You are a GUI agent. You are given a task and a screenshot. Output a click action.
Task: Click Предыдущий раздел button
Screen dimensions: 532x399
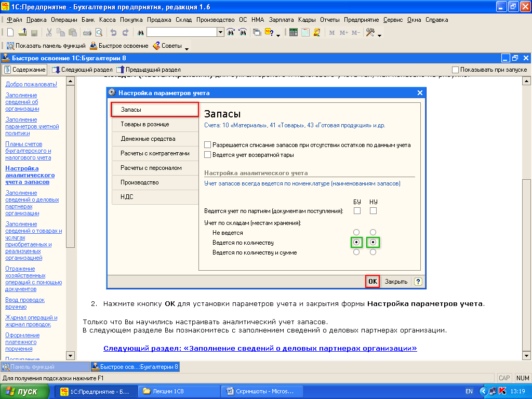[x=149, y=70]
